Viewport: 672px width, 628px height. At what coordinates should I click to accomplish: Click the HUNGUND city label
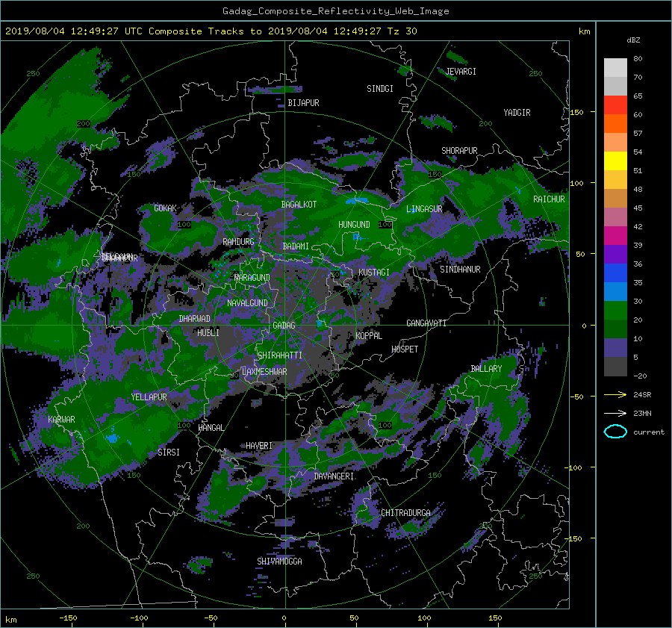354,225
